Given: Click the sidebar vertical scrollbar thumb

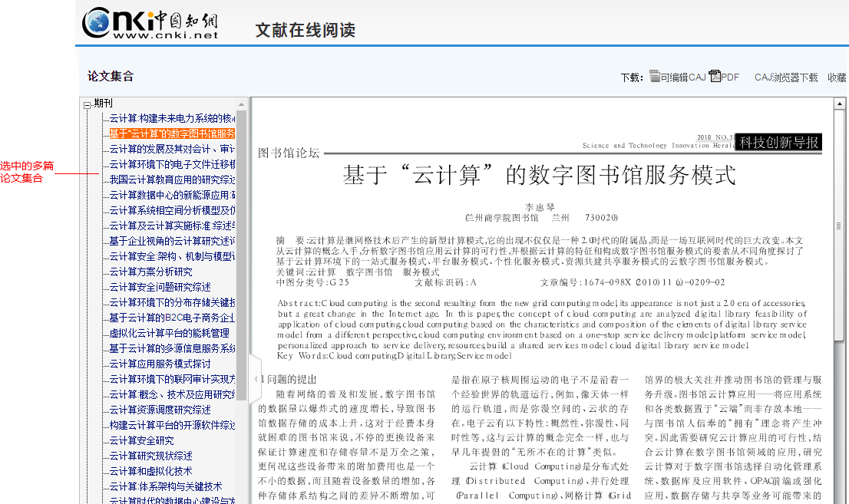Looking at the screenshot, I should (242, 255).
